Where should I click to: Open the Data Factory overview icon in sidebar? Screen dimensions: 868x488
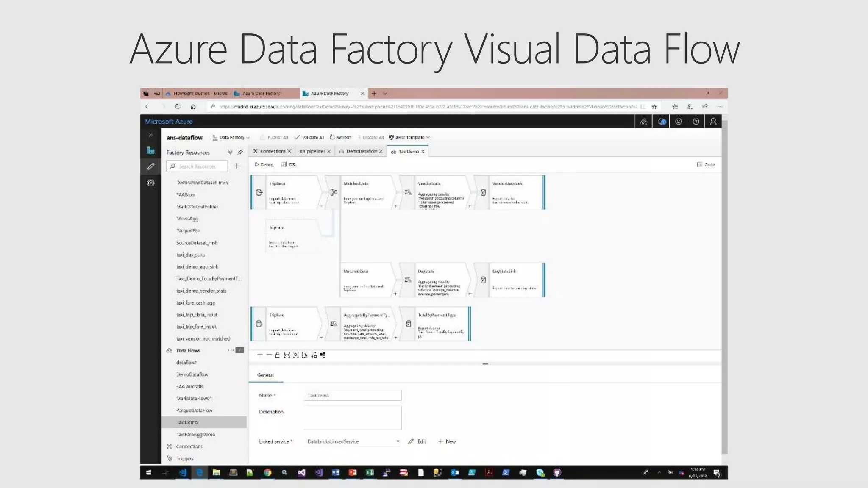[x=150, y=150]
